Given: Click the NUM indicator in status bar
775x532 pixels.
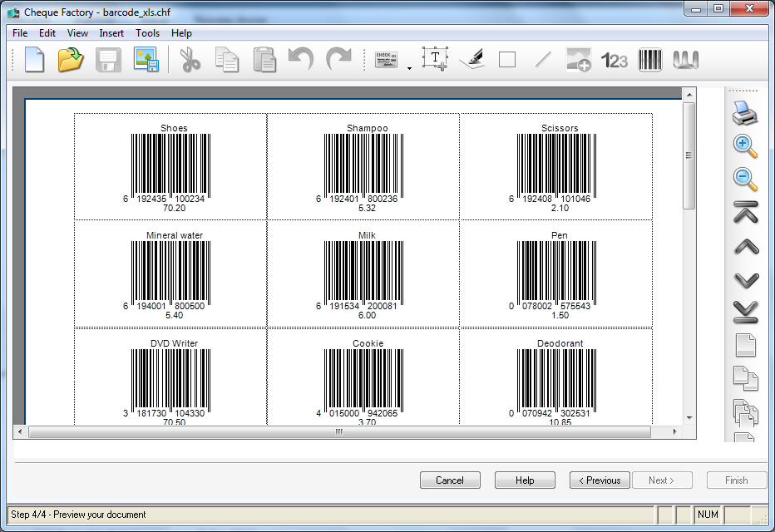Looking at the screenshot, I should pos(708,515).
